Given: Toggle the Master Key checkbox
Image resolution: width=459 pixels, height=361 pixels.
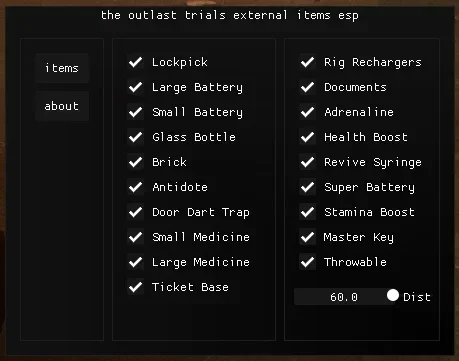Looking at the screenshot, I should [308, 237].
